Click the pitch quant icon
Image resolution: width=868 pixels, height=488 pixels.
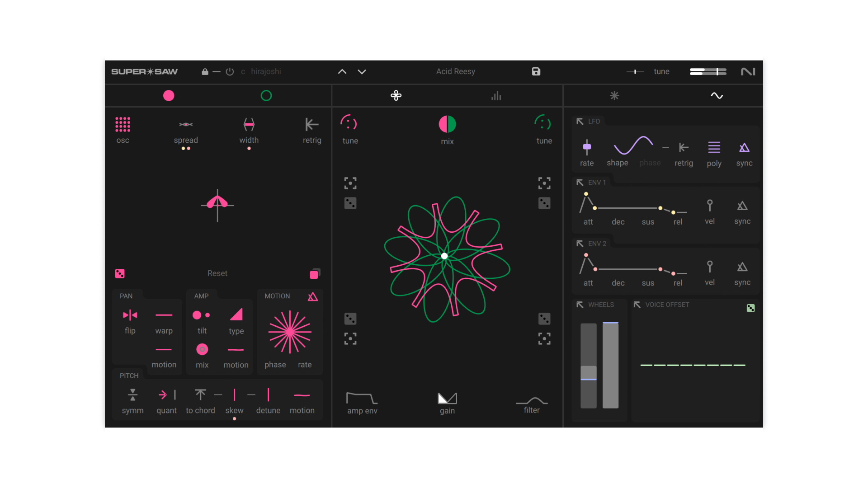(x=167, y=395)
